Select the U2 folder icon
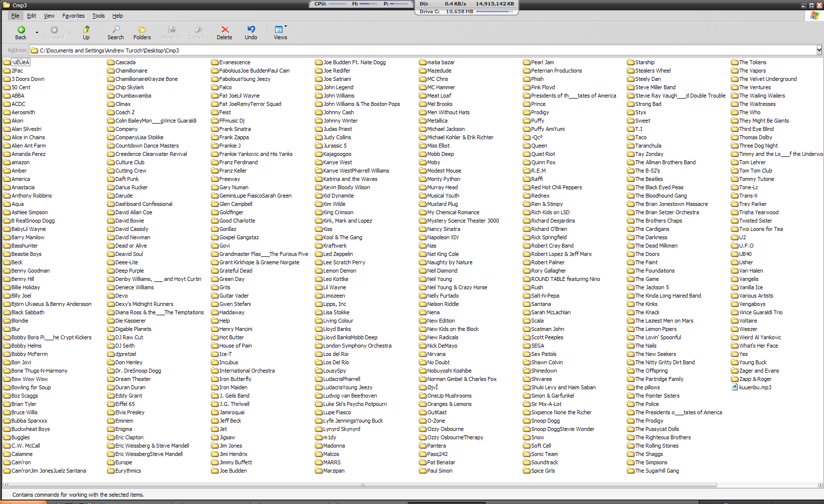 [735, 237]
